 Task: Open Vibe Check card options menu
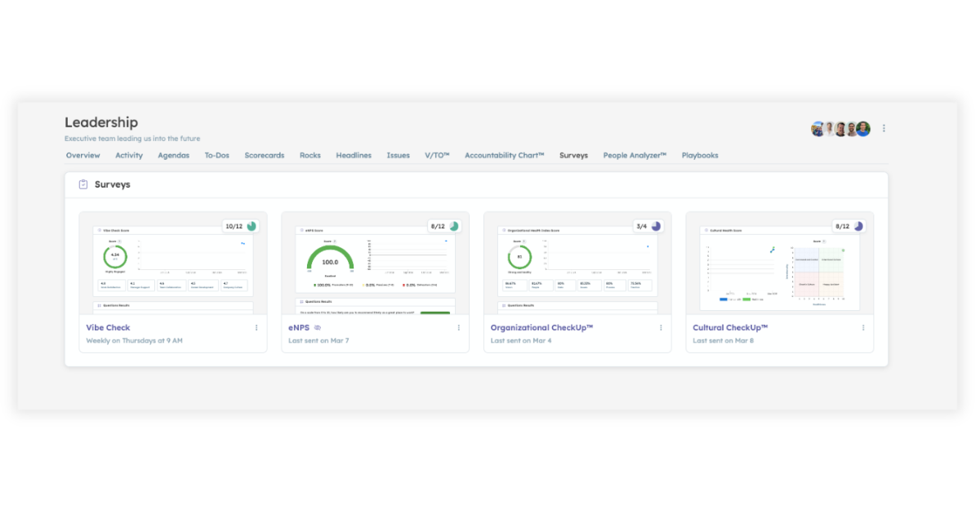click(x=256, y=328)
